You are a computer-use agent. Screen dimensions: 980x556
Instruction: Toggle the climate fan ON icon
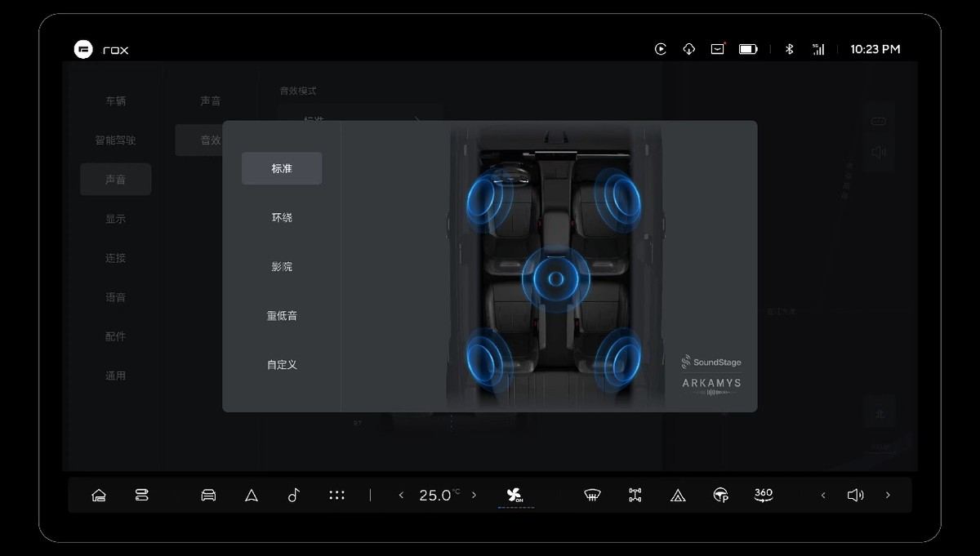click(515, 495)
